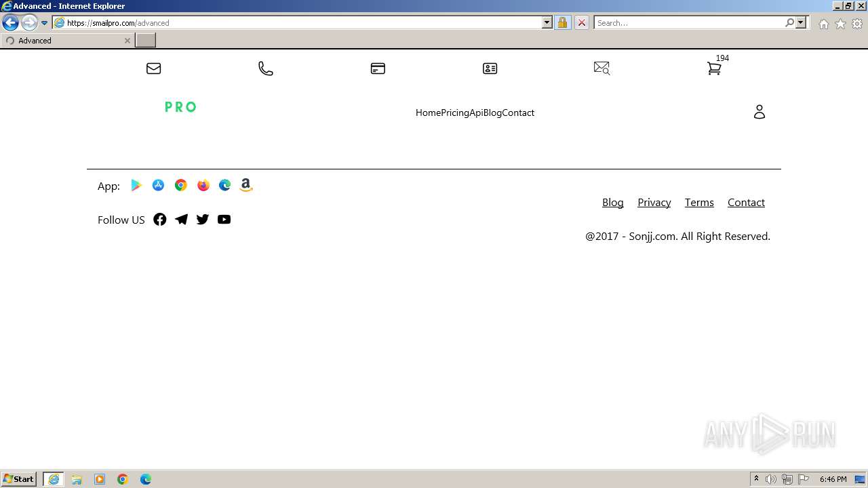Open the Amazon app icon

246,185
